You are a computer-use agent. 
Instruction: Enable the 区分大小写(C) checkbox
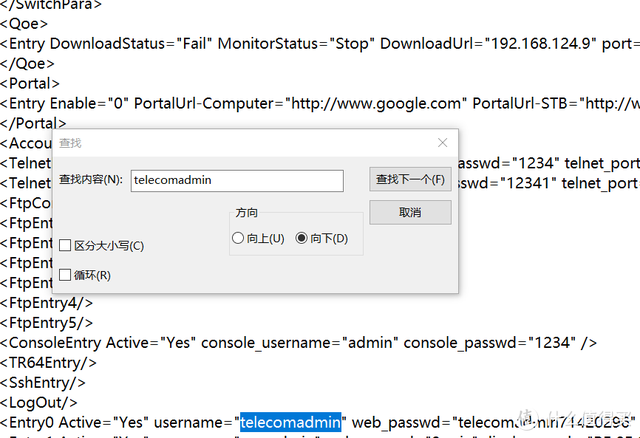tap(66, 246)
